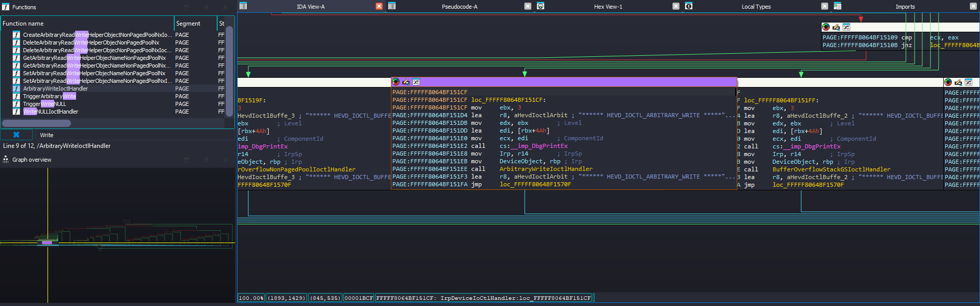980x306 pixels.
Task: Click the color icon on the top-right node
Action: pos(826,27)
